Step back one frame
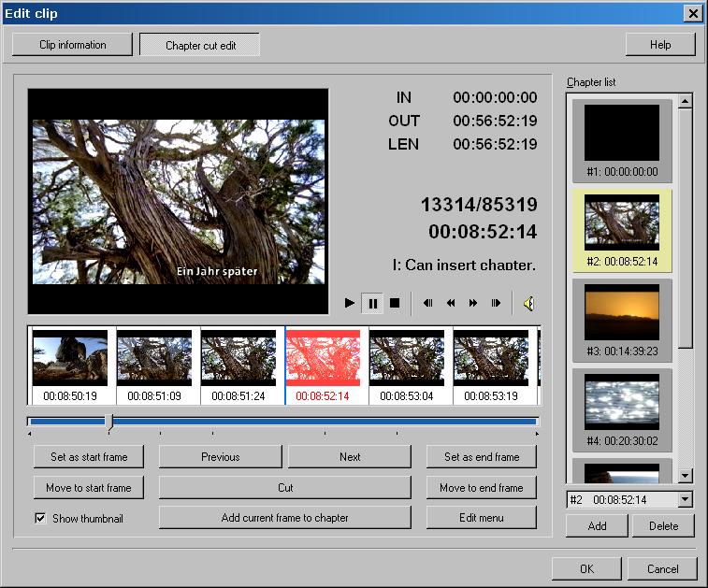 click(428, 303)
